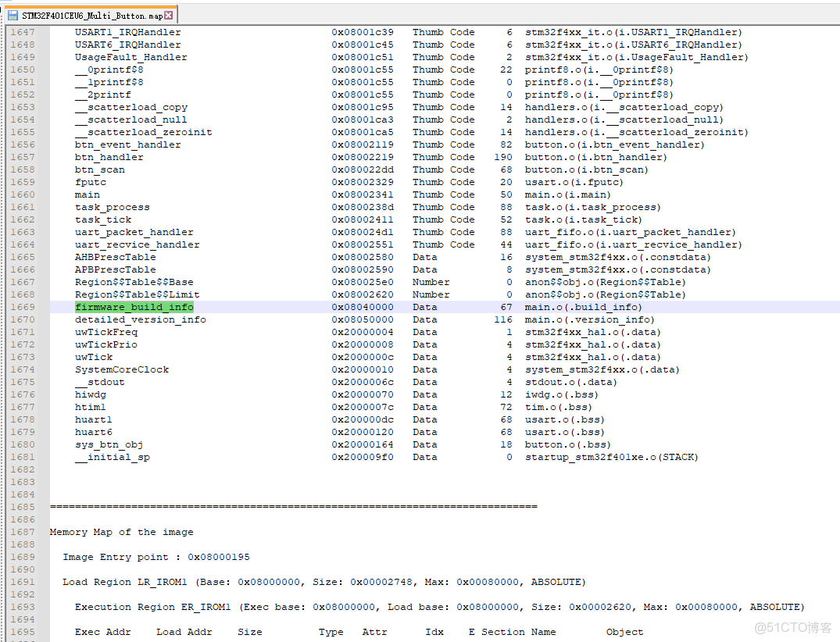Click the task_tick symbol
Viewport: 840px width, 642px height.
click(103, 219)
